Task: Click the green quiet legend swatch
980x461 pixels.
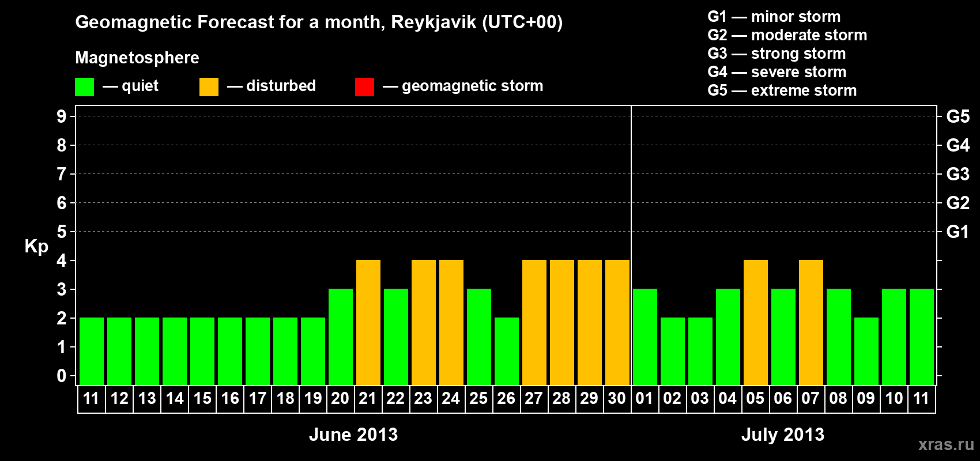Action: (84, 87)
